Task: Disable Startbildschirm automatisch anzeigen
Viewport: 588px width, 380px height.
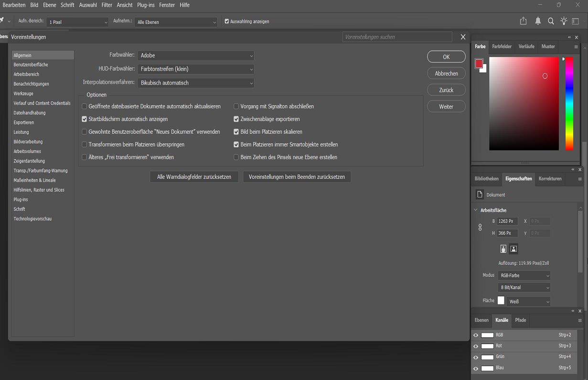Action: pyautogui.click(x=84, y=119)
